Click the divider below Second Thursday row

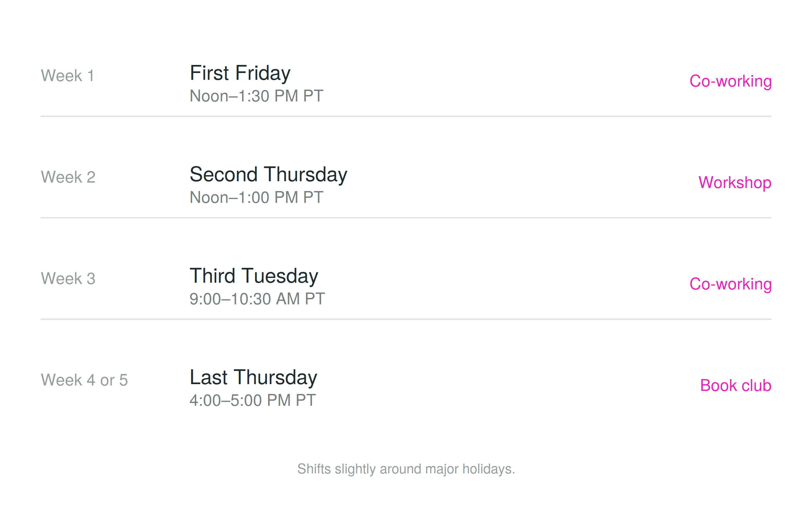point(406,218)
